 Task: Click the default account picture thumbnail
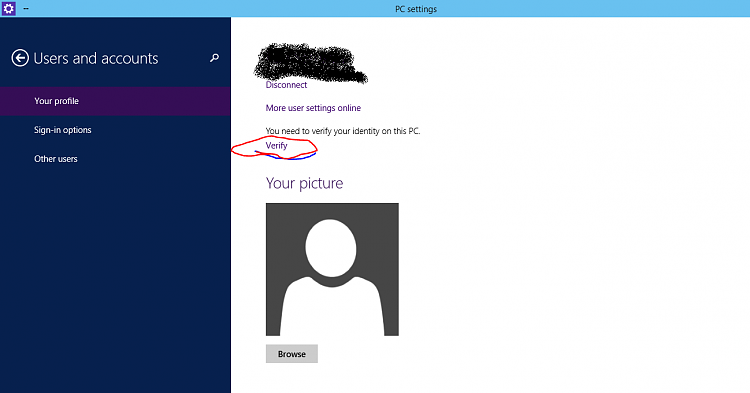332,269
